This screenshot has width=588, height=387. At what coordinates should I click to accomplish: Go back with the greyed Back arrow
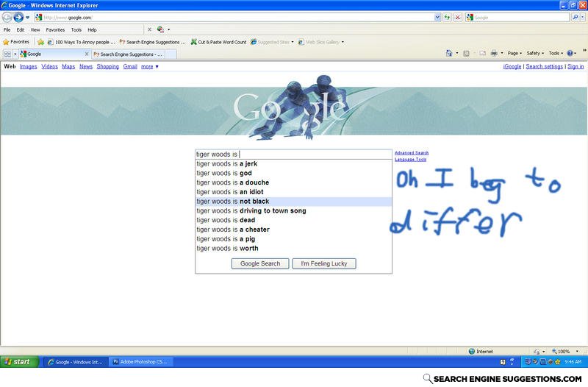[7, 17]
